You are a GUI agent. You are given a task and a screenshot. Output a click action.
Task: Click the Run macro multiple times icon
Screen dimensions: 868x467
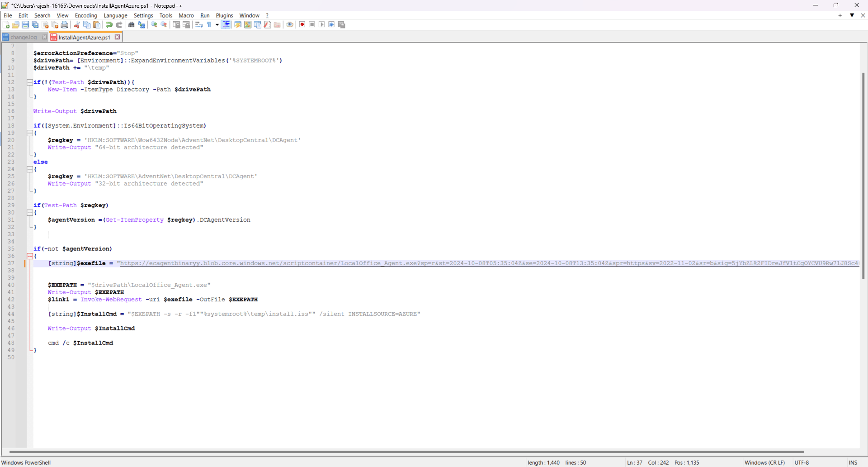tap(331, 25)
